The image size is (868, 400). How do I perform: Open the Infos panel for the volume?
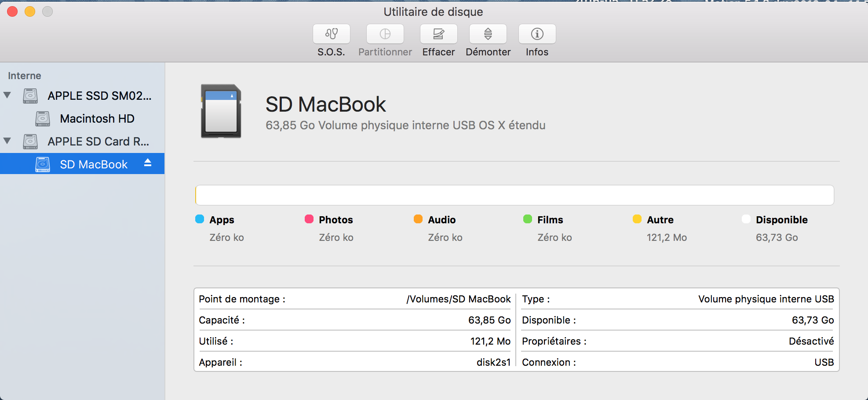point(537,34)
